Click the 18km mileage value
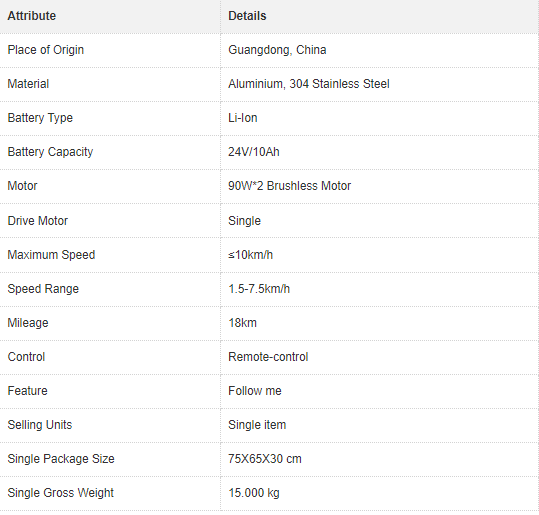539x515 pixels. pos(242,323)
